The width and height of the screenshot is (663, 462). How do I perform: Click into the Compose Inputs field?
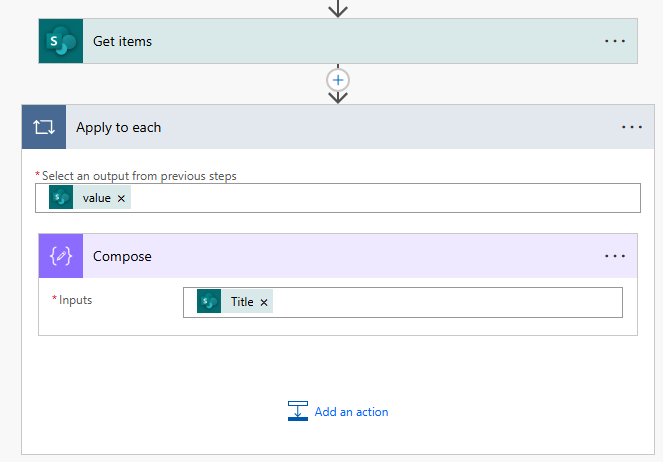(440, 302)
